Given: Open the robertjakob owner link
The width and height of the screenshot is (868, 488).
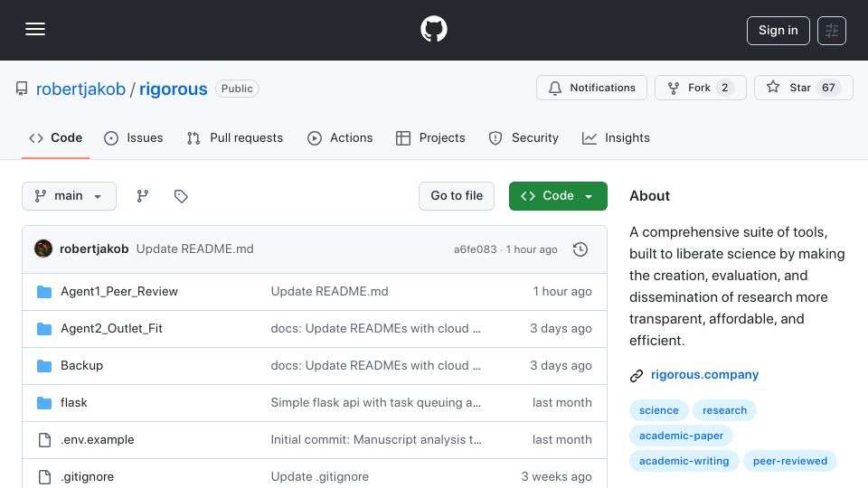Looking at the screenshot, I should pos(80,89).
